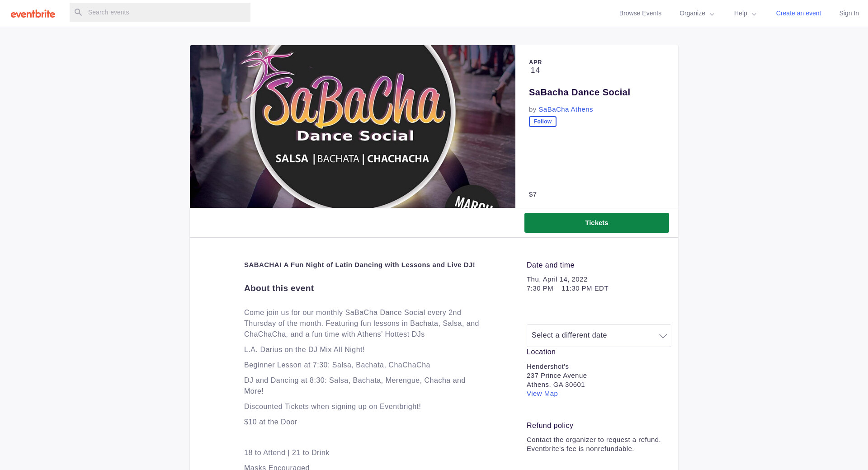Click dropdown arrow in date selector

pyautogui.click(x=663, y=336)
